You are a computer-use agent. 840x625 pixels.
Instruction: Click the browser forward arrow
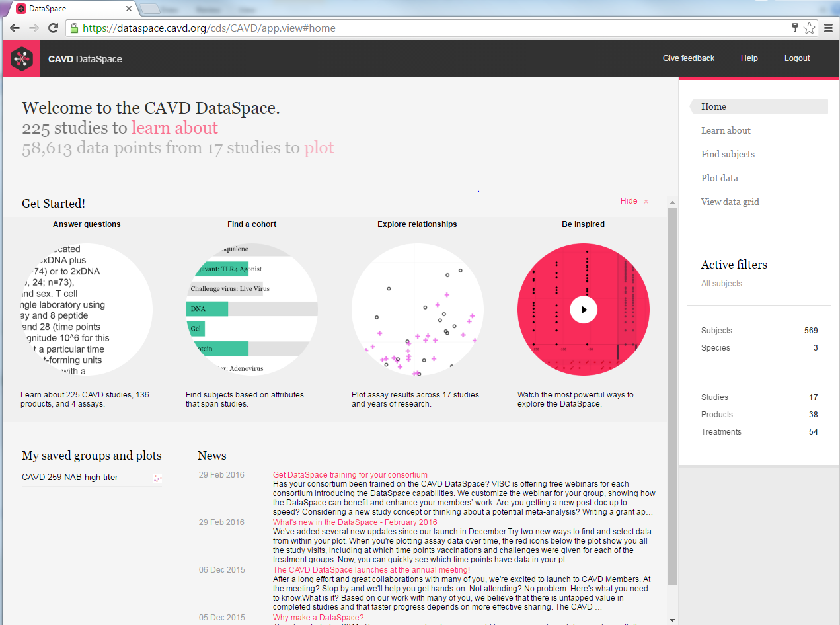tap(34, 28)
